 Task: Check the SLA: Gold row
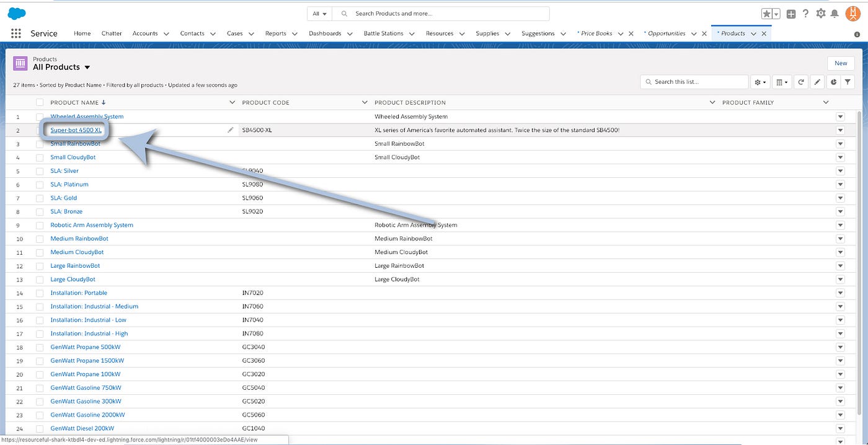(x=40, y=198)
